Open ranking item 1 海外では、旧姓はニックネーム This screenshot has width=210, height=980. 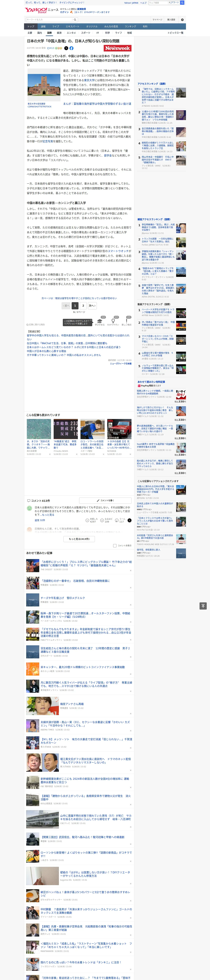pyautogui.click(x=158, y=96)
